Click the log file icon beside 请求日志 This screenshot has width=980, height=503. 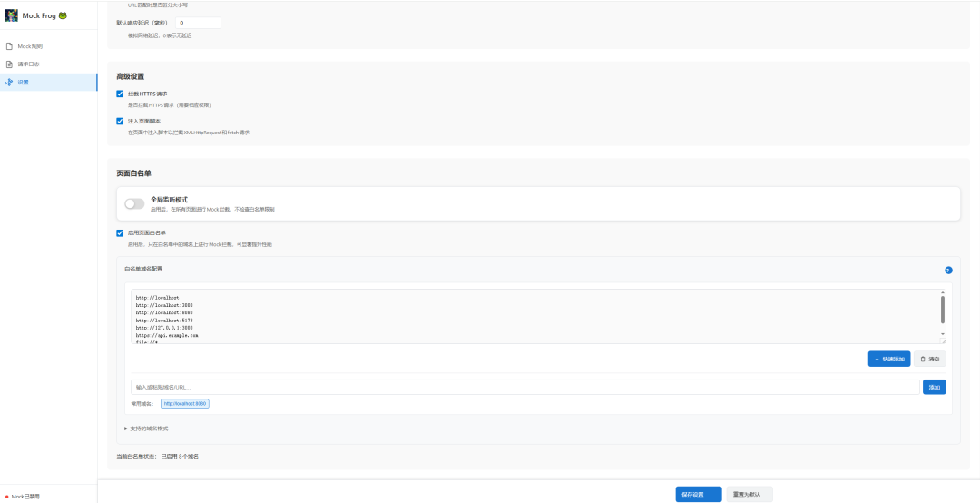click(x=9, y=64)
